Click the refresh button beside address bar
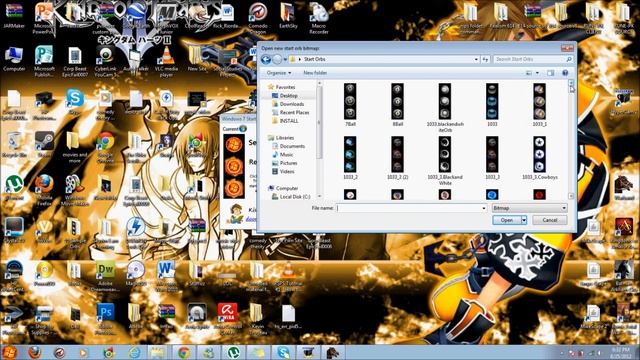The height and width of the screenshot is (360, 640). click(485, 60)
